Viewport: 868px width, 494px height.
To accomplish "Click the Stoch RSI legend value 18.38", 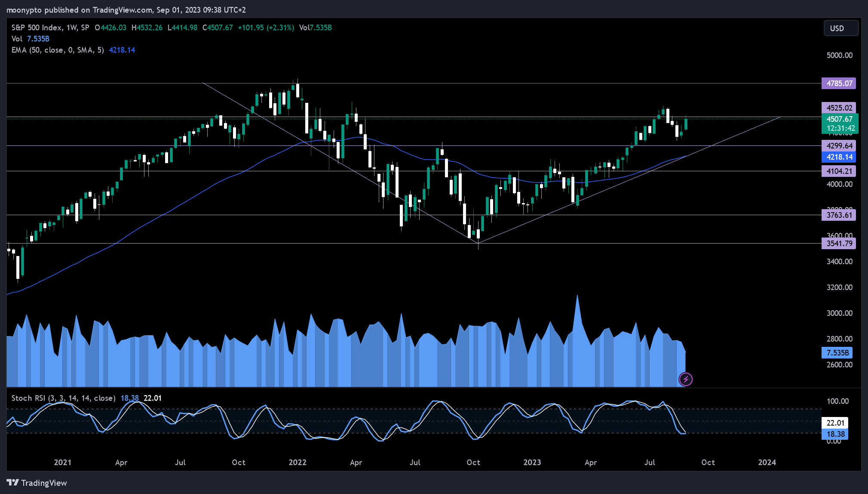I will coord(129,398).
